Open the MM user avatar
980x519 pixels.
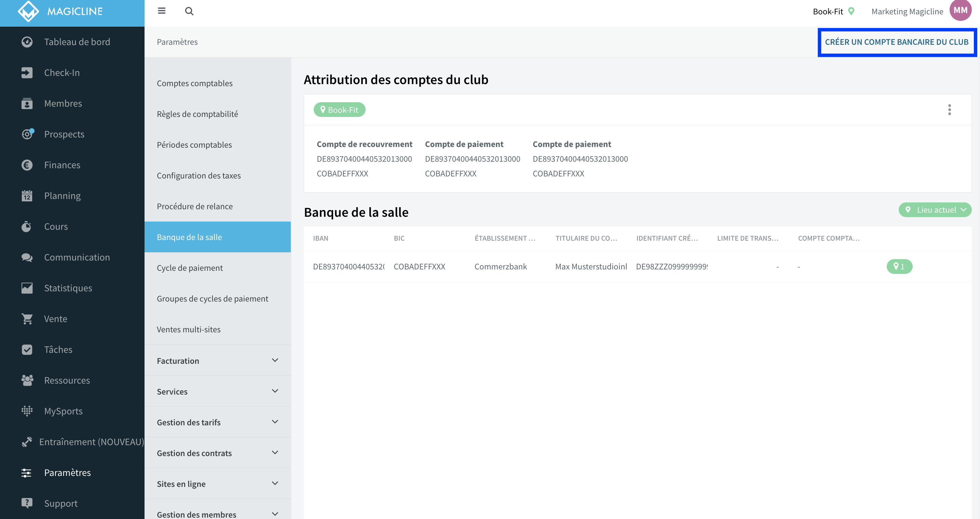click(960, 10)
